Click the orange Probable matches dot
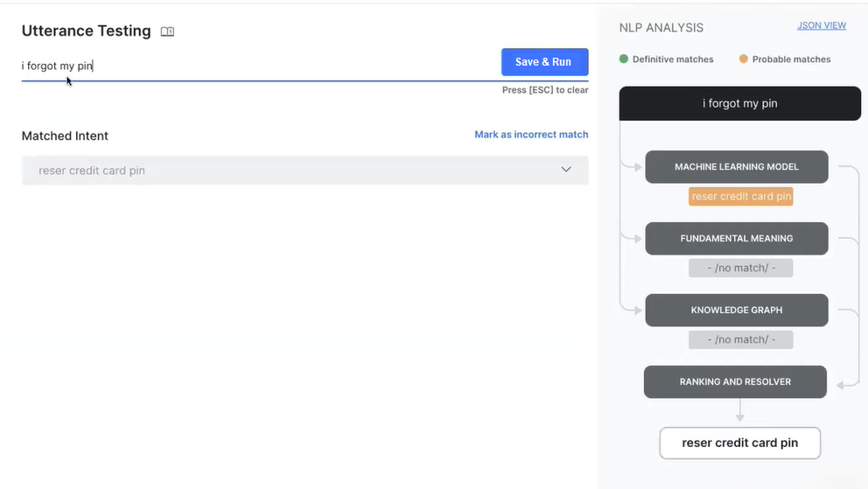The image size is (868, 489). 744,59
